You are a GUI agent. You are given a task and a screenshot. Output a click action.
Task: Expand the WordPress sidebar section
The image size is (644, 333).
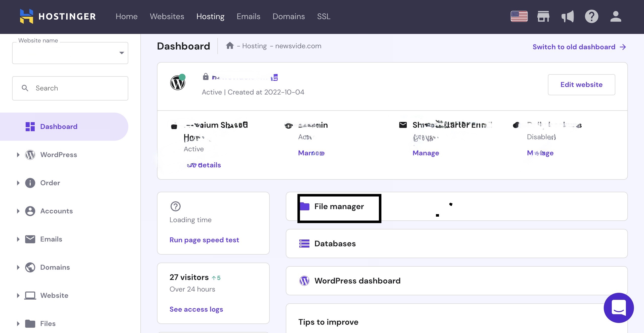pyautogui.click(x=18, y=155)
